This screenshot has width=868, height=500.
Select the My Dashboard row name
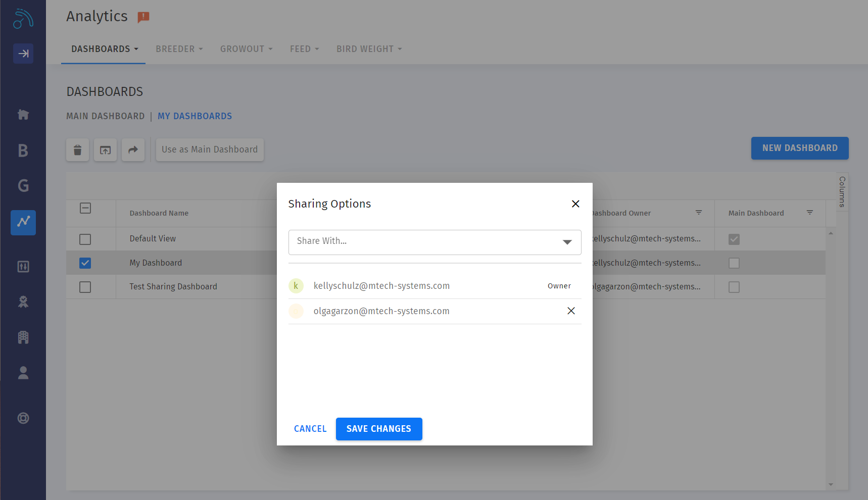(x=156, y=263)
